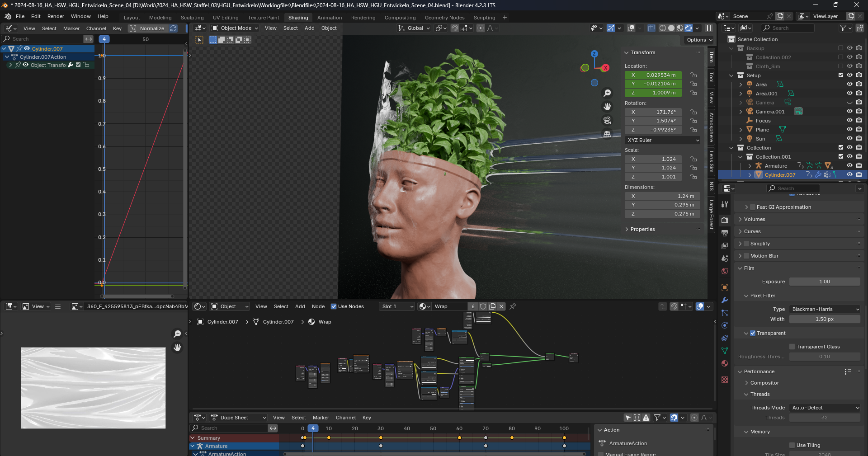Image resolution: width=868 pixels, height=456 pixels.
Task: Toggle camera view in the 3D viewport
Action: [607, 120]
